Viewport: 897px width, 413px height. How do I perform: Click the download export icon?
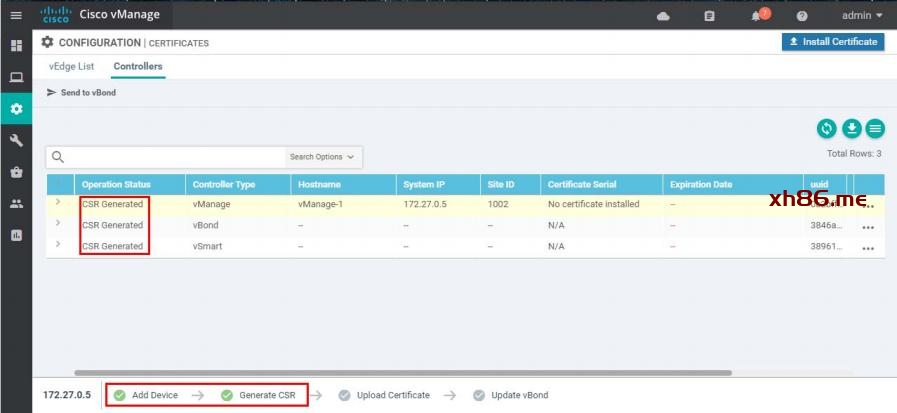coord(851,128)
